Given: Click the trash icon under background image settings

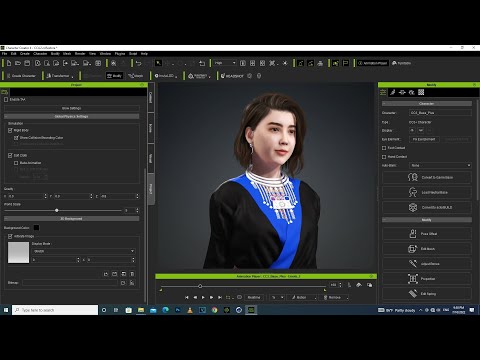Looking at the screenshot, I should (132, 274).
